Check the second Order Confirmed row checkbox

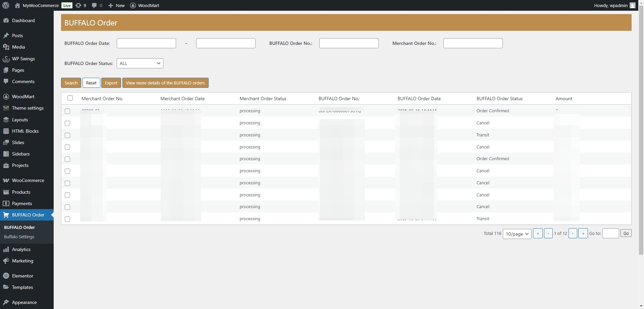[67, 159]
